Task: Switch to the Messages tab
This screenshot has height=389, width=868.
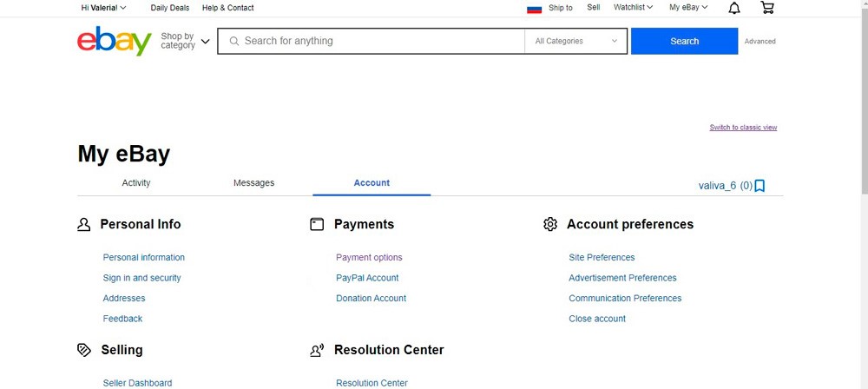Action: [253, 183]
